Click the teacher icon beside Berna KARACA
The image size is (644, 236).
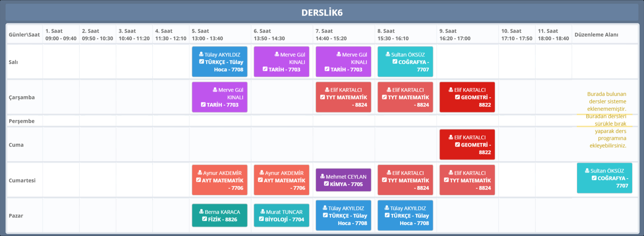click(201, 212)
